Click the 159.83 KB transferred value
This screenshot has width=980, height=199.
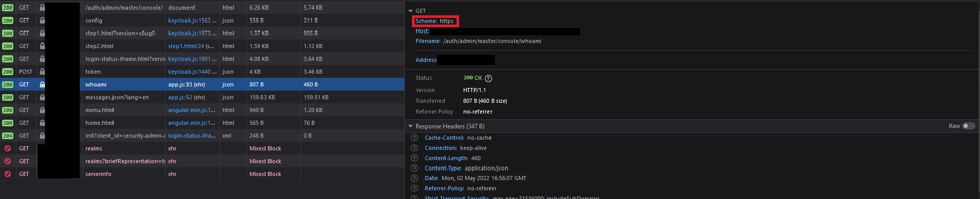pos(262,97)
